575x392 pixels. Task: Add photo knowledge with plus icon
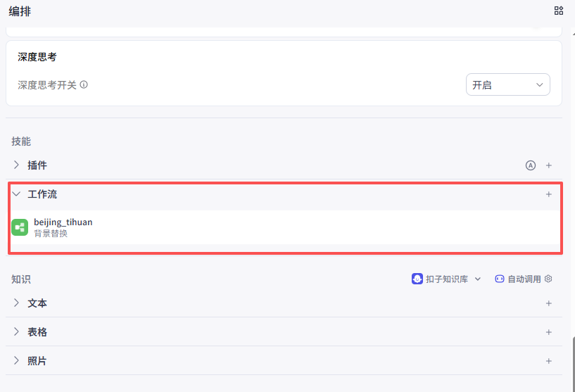click(549, 361)
